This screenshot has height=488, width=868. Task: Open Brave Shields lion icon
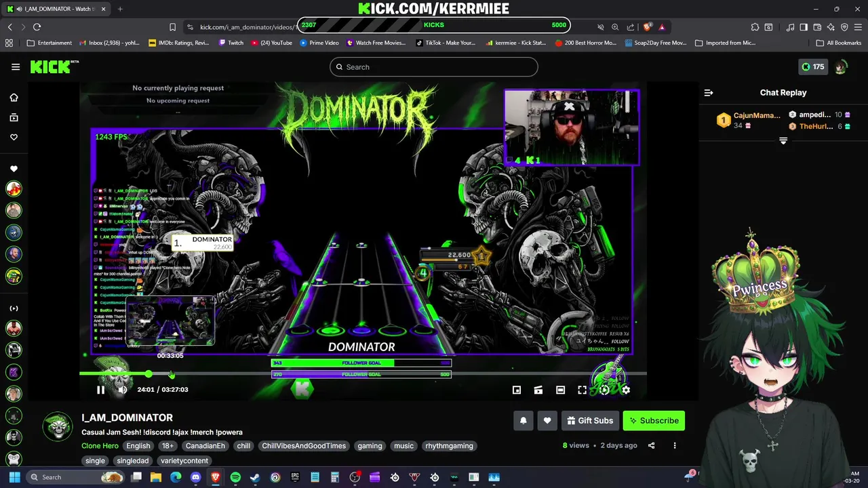point(648,27)
